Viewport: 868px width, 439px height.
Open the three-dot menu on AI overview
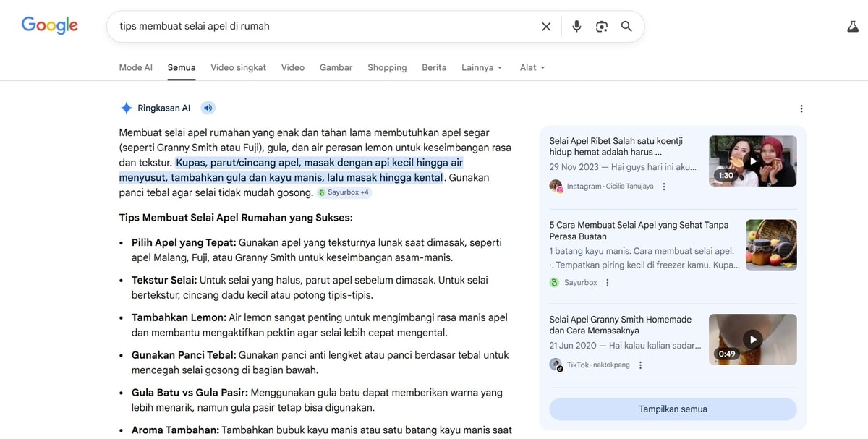coord(801,108)
